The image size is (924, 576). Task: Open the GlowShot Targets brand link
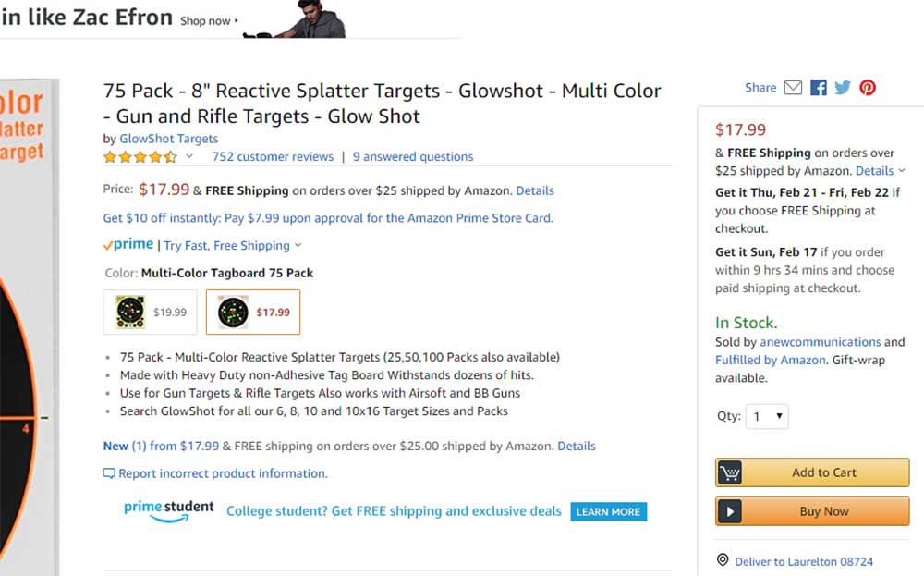[169, 139]
